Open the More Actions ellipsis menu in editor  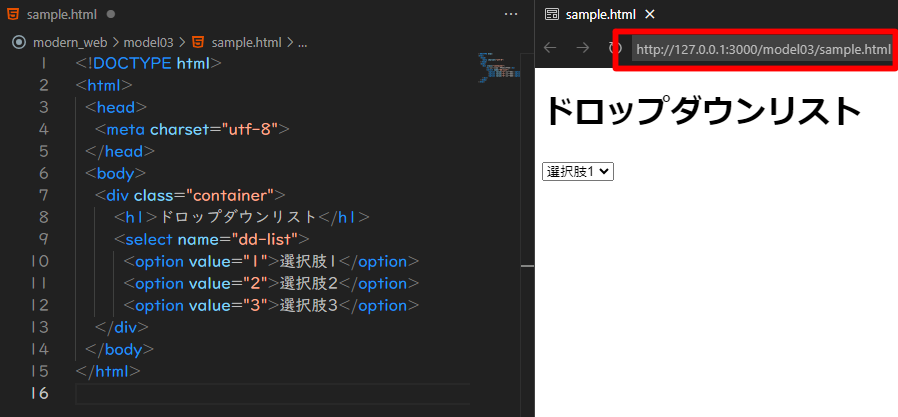coord(511,14)
